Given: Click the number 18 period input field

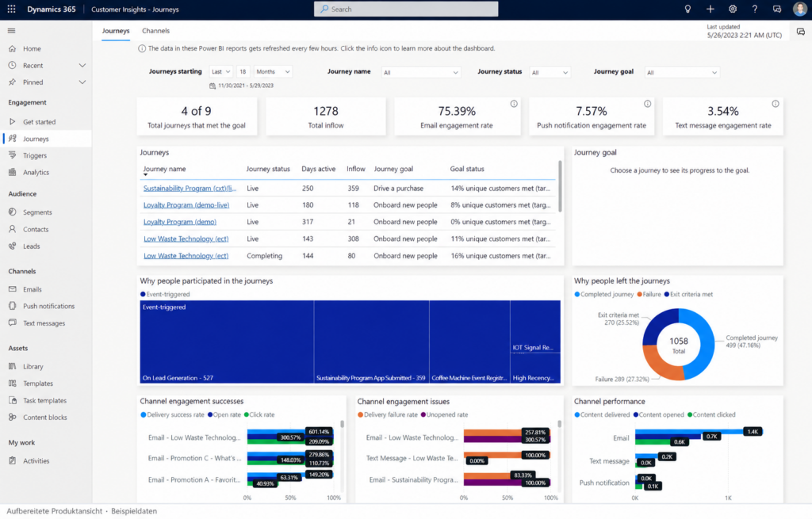Looking at the screenshot, I should point(243,72).
